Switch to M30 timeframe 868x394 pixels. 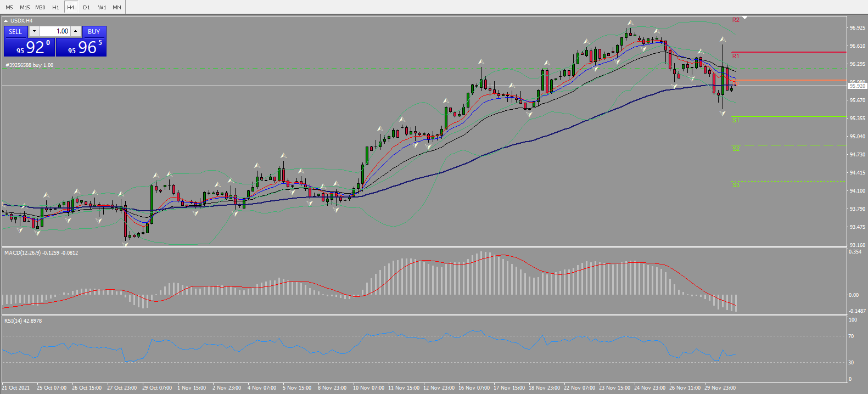point(40,7)
